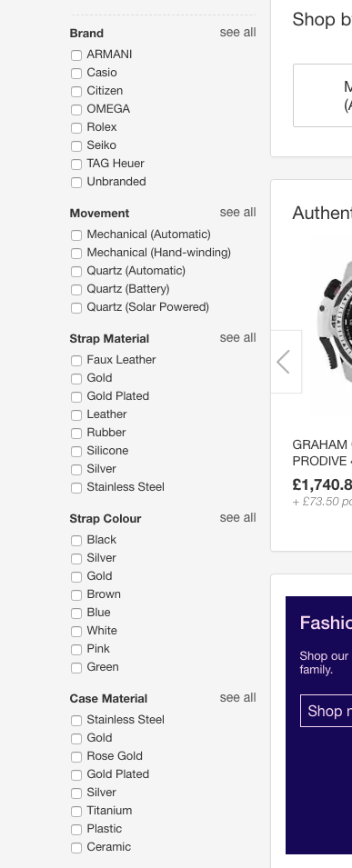Enable the Pink strap colour filter
The image size is (352, 868).
(76, 649)
